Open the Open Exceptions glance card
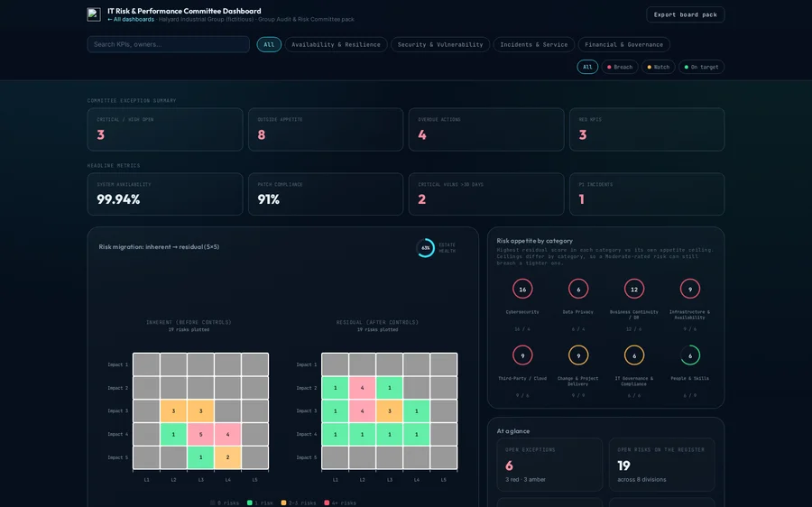This screenshot has width=812, height=507. tap(549, 465)
